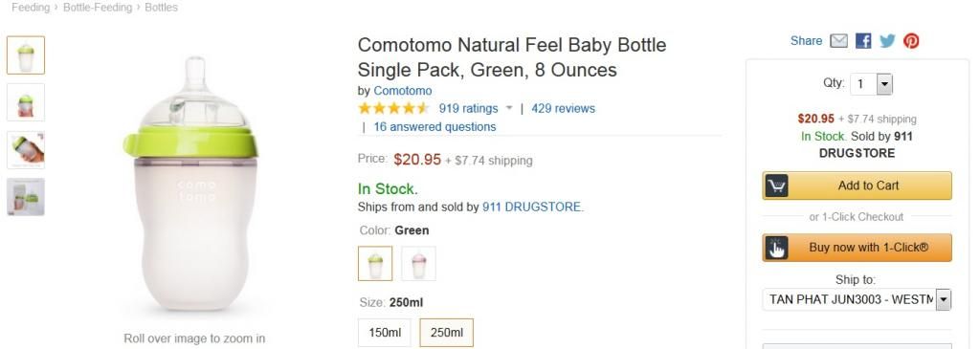Open 16 answered questions link

(x=435, y=127)
